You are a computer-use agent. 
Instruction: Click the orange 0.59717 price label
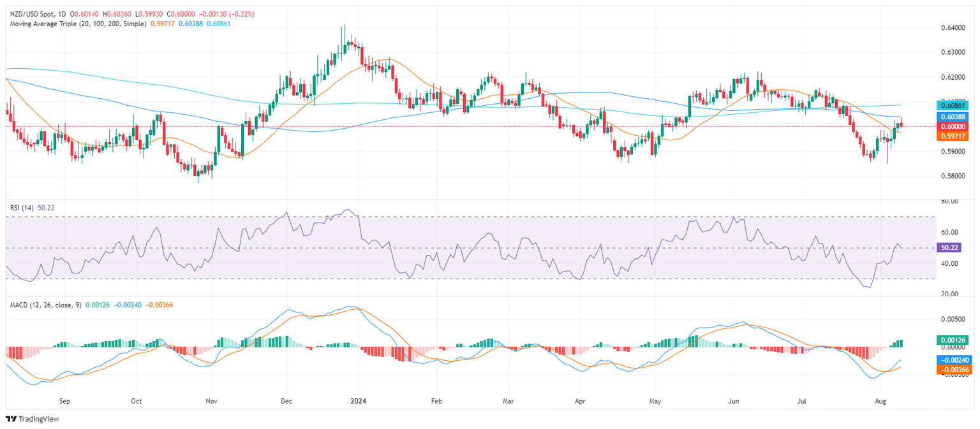954,136
